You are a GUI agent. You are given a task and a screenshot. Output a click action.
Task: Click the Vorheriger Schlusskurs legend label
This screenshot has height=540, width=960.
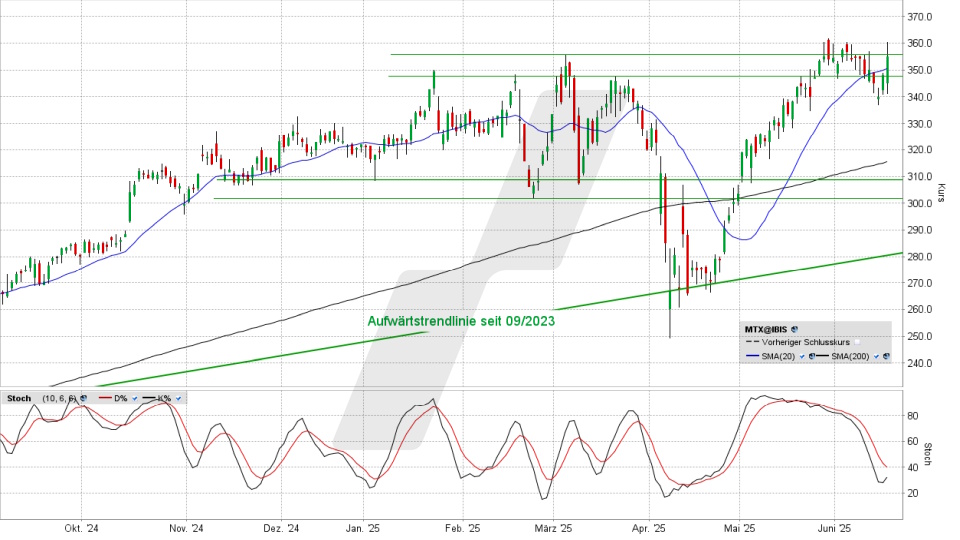click(x=806, y=342)
